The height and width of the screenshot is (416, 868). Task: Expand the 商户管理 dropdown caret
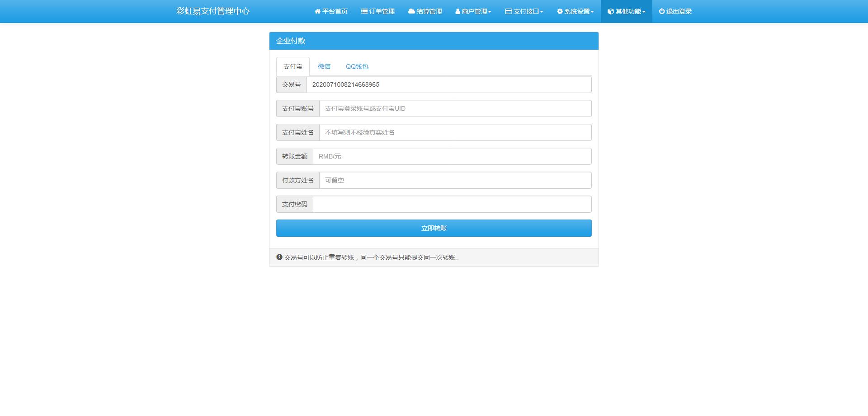490,12
